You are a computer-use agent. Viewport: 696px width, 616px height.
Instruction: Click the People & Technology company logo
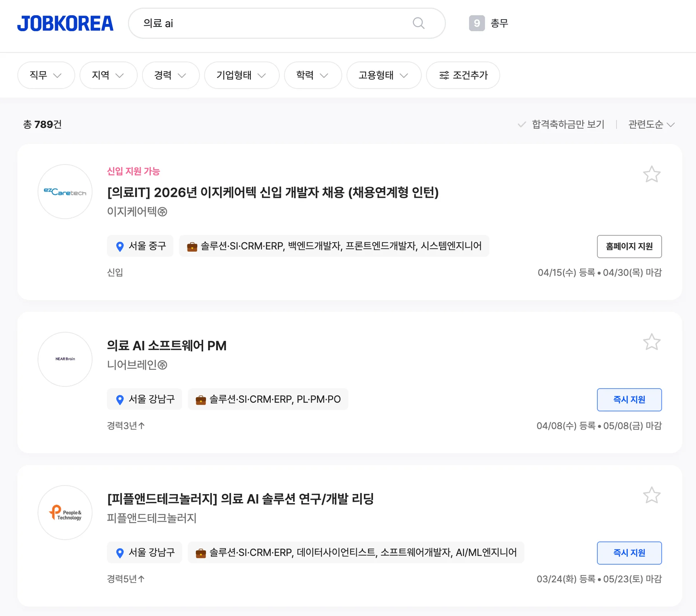click(65, 512)
